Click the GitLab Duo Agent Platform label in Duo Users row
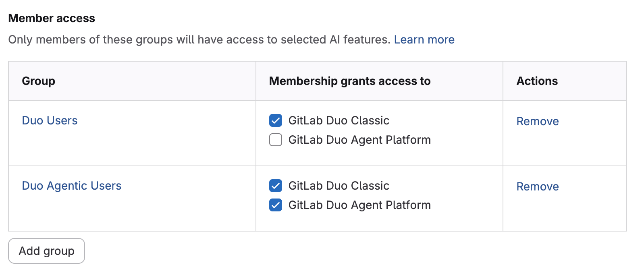This screenshot has width=644, height=273. click(x=360, y=140)
